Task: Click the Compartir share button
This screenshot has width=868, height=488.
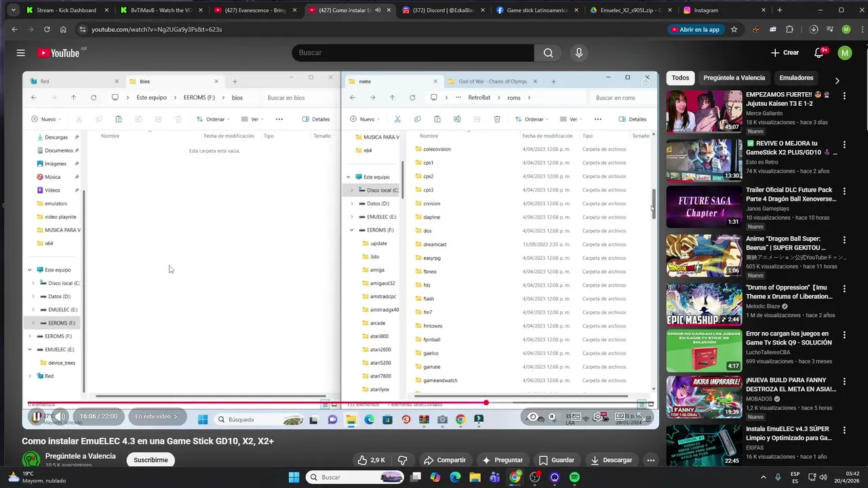Action: coord(444,460)
